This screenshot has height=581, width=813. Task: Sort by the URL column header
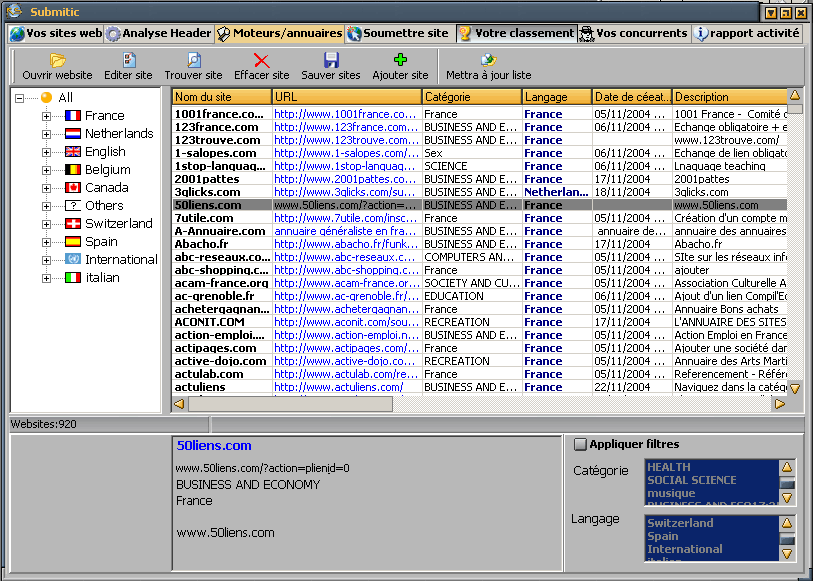tap(347, 97)
